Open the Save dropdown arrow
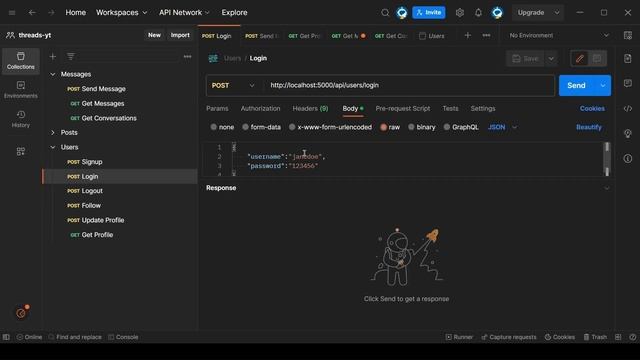The height and width of the screenshot is (360, 640). click(551, 58)
